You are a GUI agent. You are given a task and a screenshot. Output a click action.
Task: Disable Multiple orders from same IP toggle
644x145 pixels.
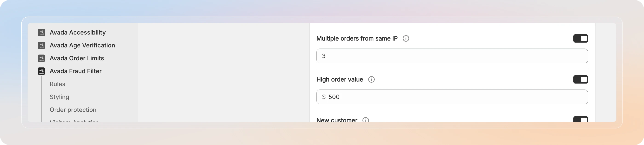(581, 38)
